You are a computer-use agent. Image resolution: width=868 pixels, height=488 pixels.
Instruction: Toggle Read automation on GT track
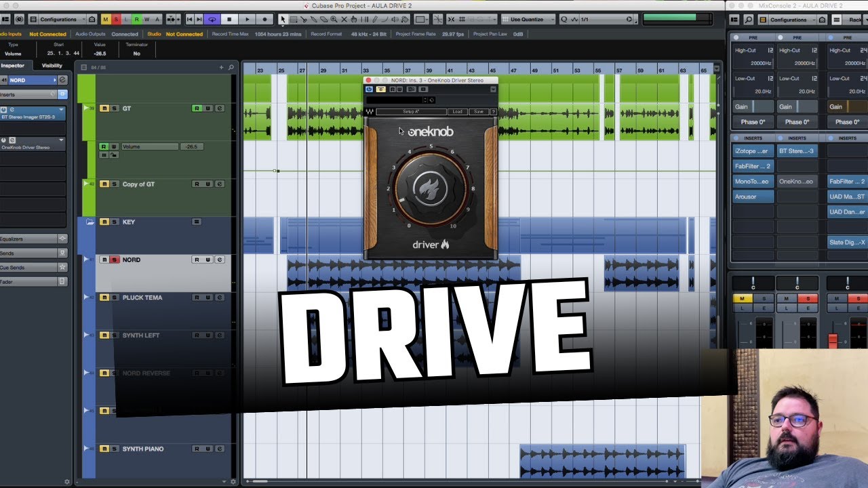click(x=197, y=108)
